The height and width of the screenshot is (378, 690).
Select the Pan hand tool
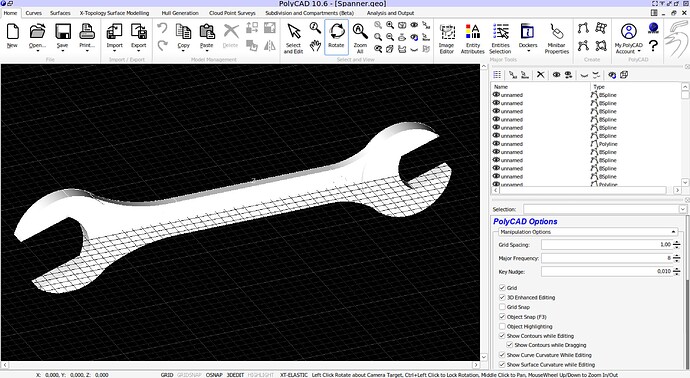(315, 45)
